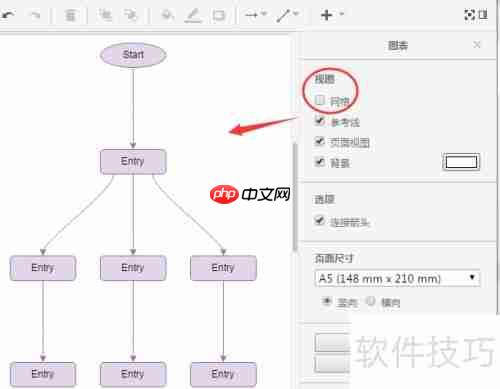Expand the Connection arrow dropdown caret
The height and width of the screenshot is (389, 500).
click(x=264, y=14)
